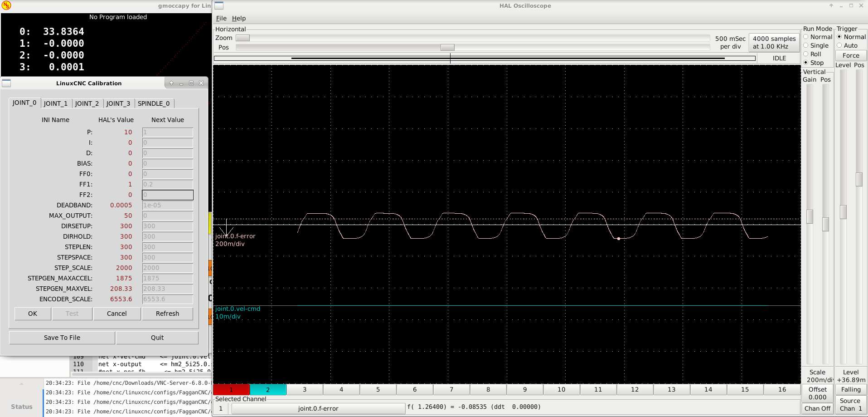Click the OK button in Calibration
868x417 pixels.
(33, 314)
